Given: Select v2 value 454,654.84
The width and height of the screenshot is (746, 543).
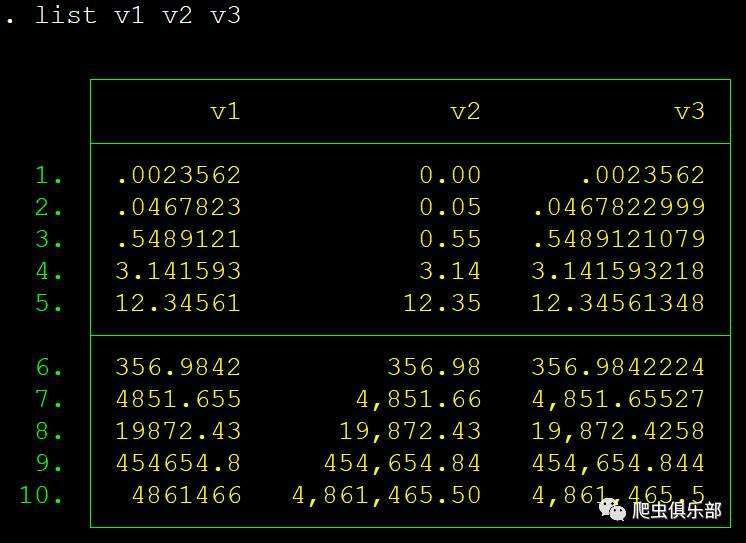Looking at the screenshot, I should click(x=402, y=463).
